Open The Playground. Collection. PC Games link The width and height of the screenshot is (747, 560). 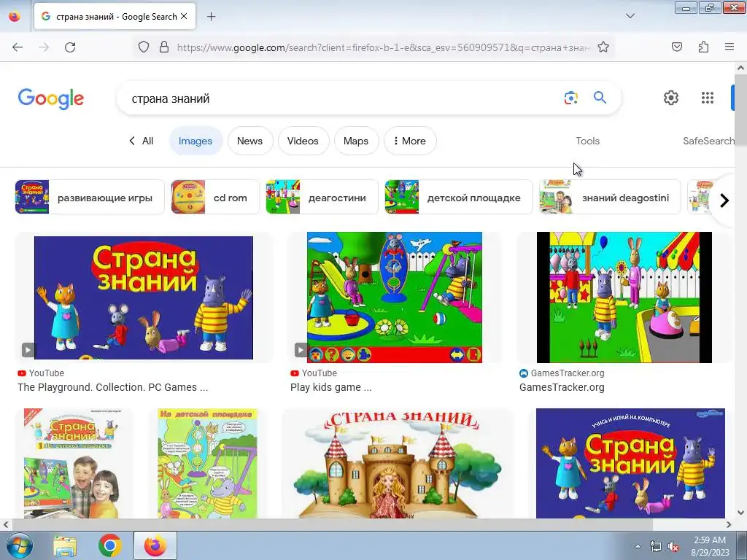pyautogui.click(x=112, y=388)
